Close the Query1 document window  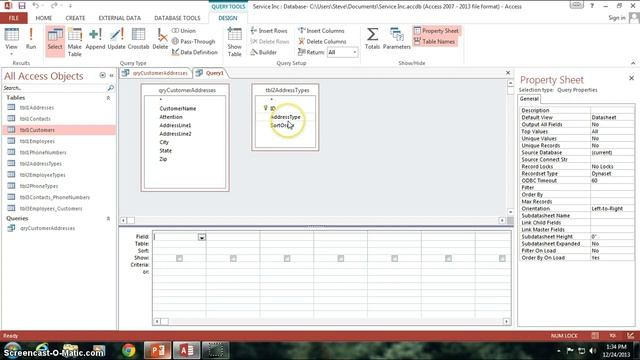point(508,73)
